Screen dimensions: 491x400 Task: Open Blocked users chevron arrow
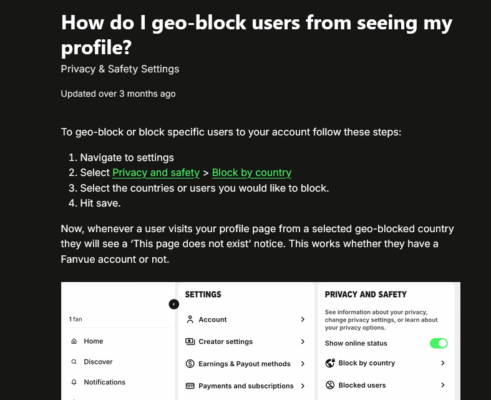(443, 385)
